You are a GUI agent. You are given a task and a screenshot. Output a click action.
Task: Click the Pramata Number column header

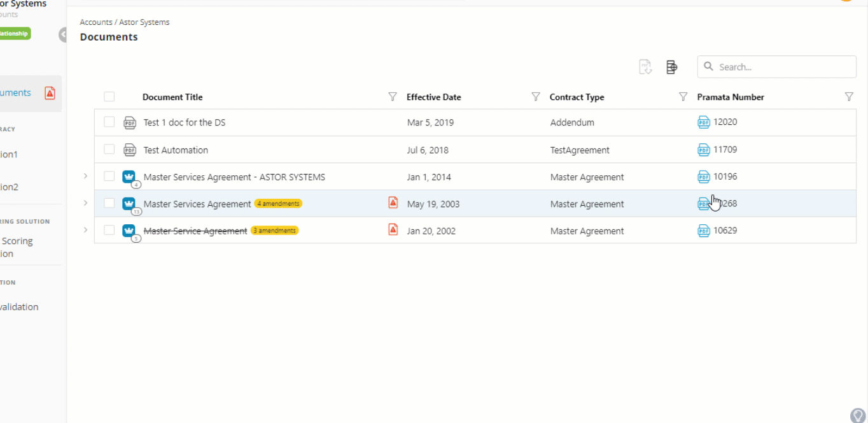(731, 97)
